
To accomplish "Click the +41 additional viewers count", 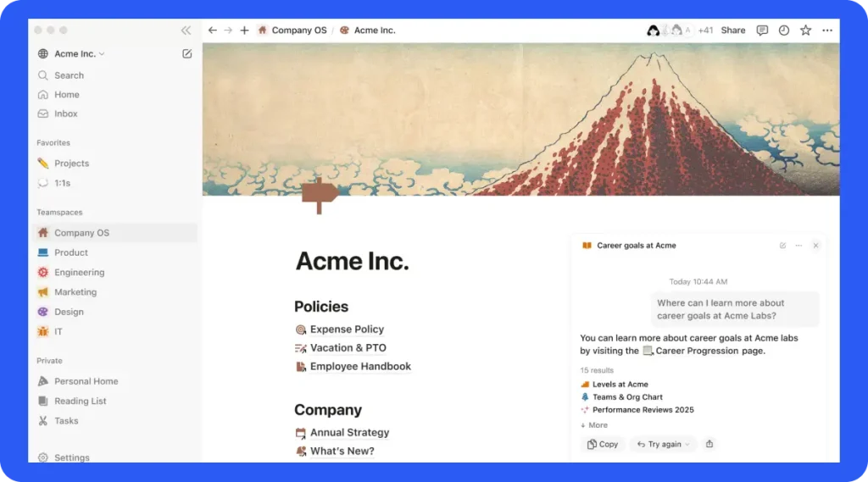I will coord(705,30).
